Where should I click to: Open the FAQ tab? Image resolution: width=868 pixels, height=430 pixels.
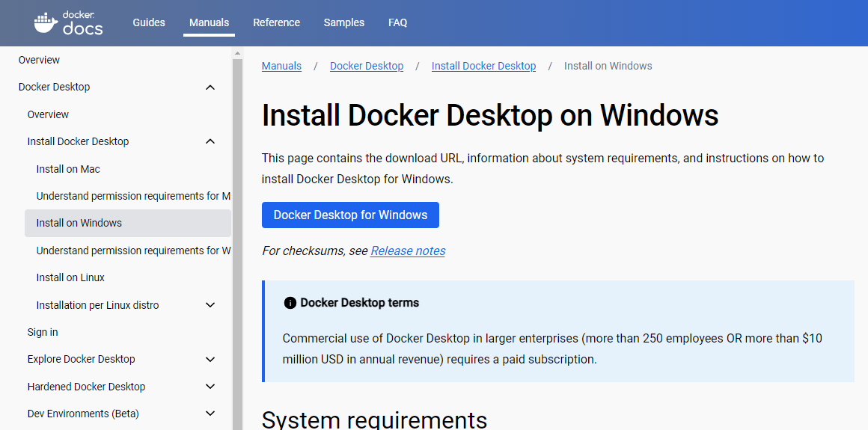pyautogui.click(x=397, y=22)
